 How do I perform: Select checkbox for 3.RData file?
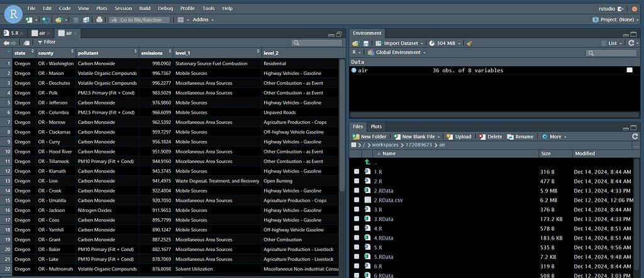357,219
